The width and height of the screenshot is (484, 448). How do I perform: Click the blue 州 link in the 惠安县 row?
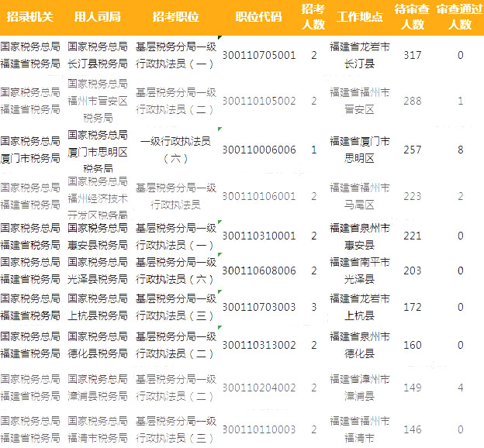(376, 228)
